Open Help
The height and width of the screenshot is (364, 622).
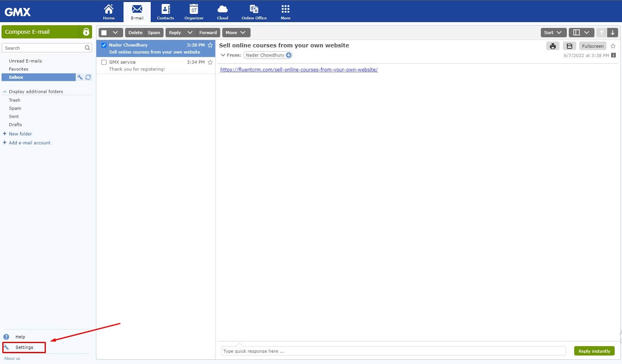(20, 337)
